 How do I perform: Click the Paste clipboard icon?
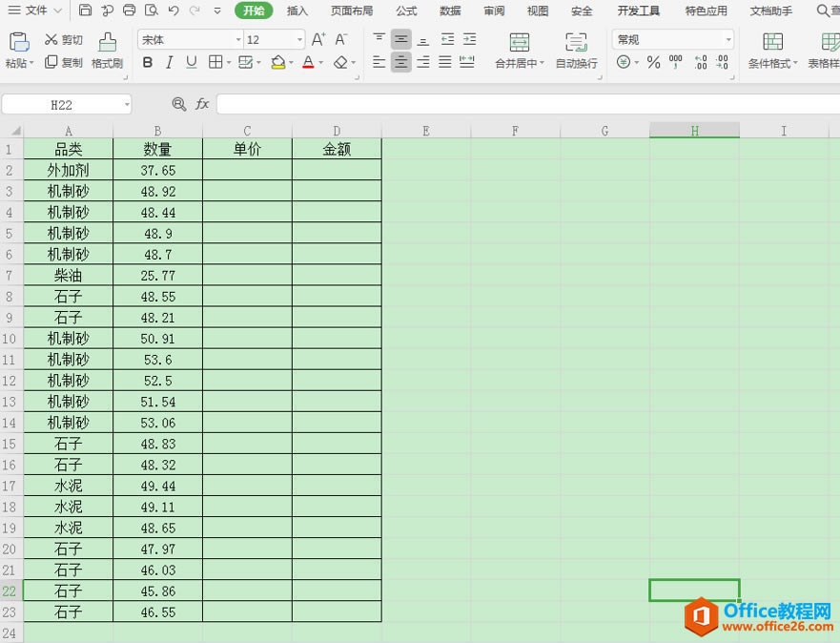[19, 42]
